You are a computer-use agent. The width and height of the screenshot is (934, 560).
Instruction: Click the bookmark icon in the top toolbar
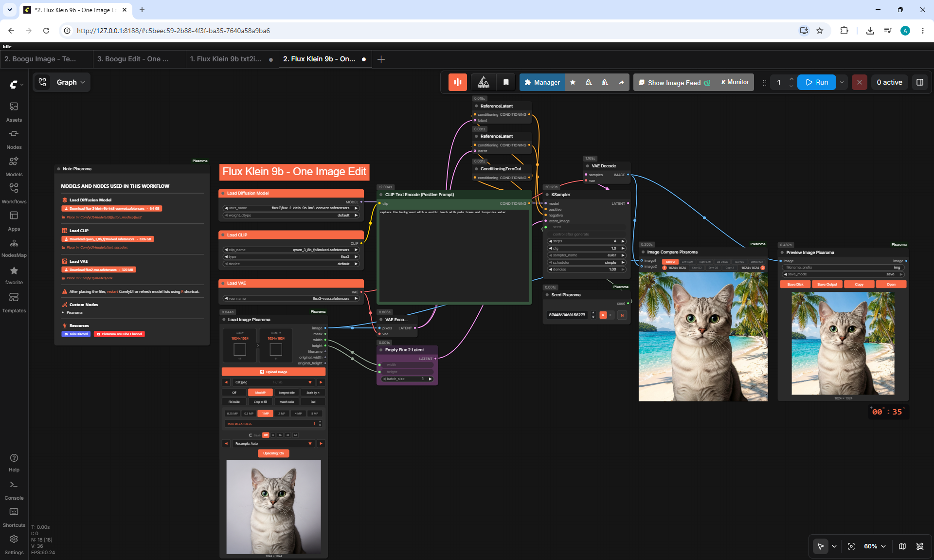coord(506,82)
